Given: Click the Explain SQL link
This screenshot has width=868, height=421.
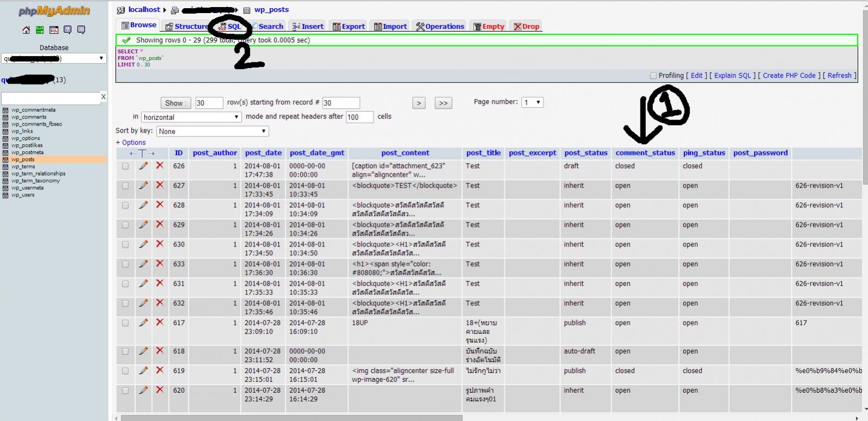Looking at the screenshot, I should 732,76.
